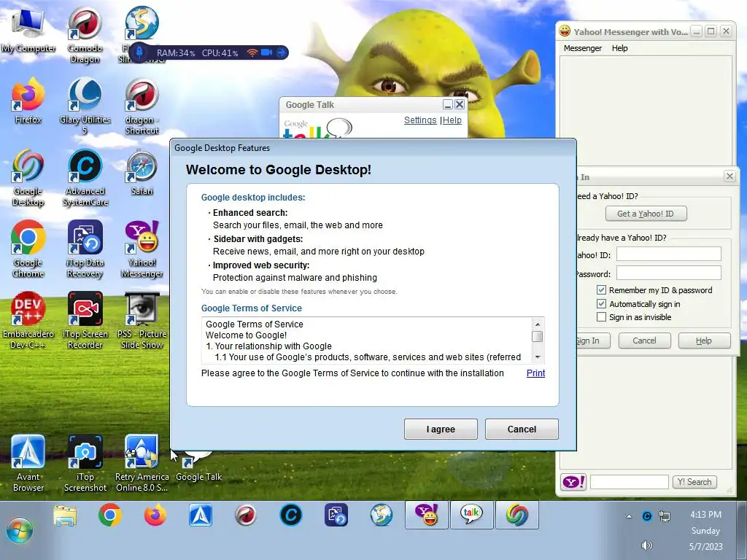This screenshot has width=747, height=560.
Task: Open PSS - Picture Slide Show icon
Action: (x=142, y=320)
